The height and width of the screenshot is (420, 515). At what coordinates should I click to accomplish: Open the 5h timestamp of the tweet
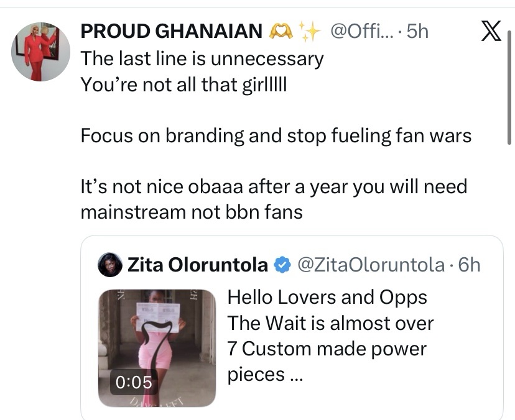(417, 31)
